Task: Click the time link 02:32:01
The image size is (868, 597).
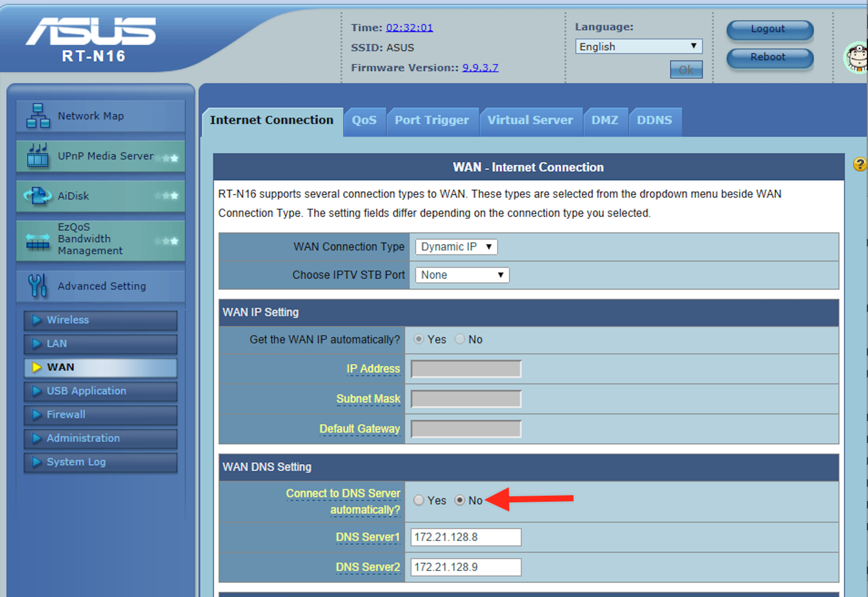Action: tap(410, 28)
